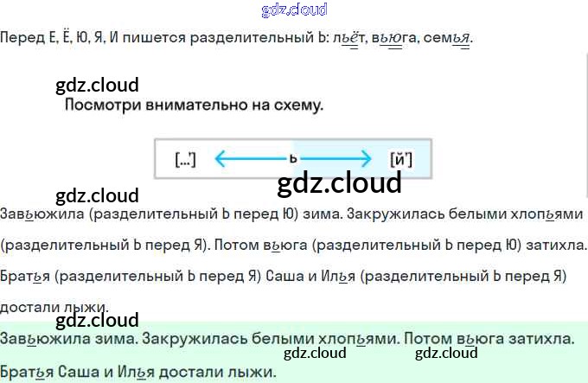Click the small right gdz.cloud watermark inside the green box
Image resolution: width=588 pixels, height=383 pixels.
coord(446,353)
